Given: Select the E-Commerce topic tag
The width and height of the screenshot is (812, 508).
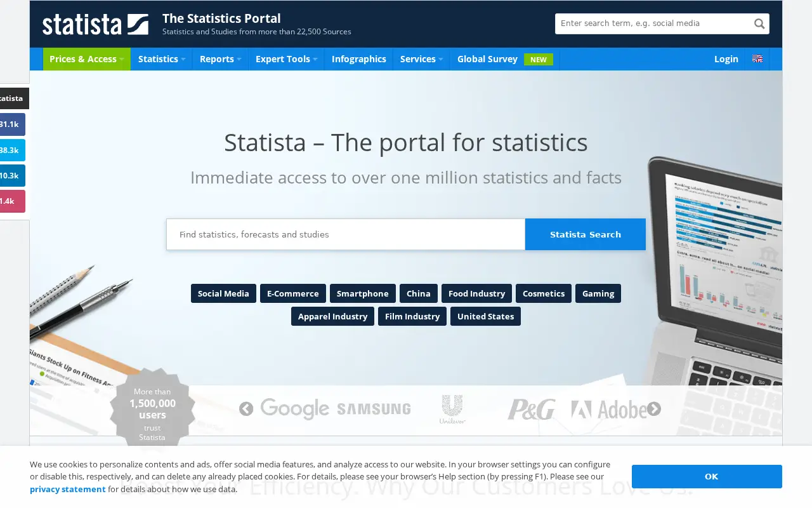Looking at the screenshot, I should [293, 293].
